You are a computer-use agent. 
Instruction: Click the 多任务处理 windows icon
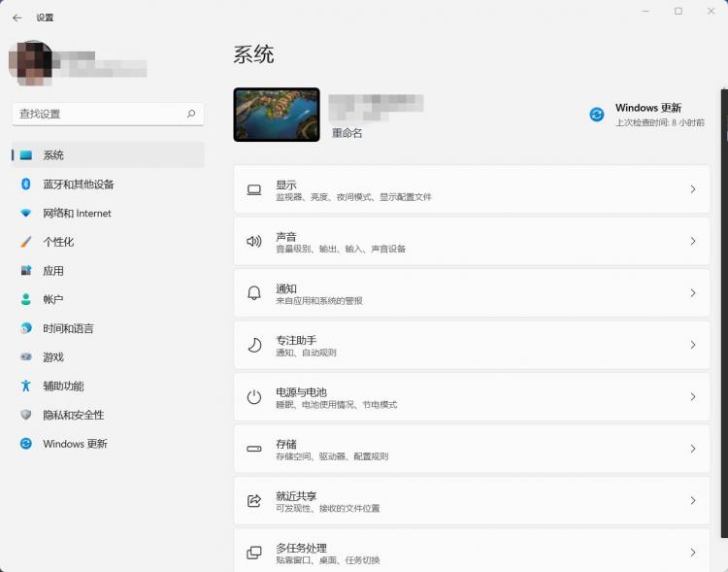[254, 553]
